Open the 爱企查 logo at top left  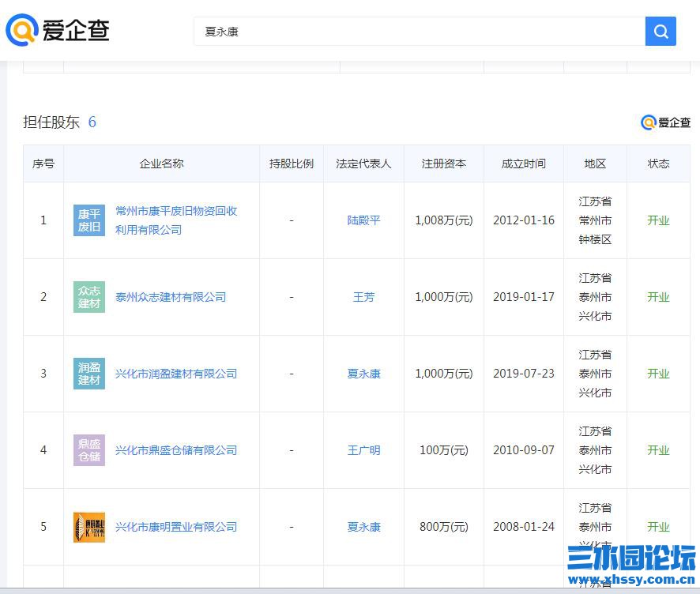pyautogui.click(x=58, y=30)
